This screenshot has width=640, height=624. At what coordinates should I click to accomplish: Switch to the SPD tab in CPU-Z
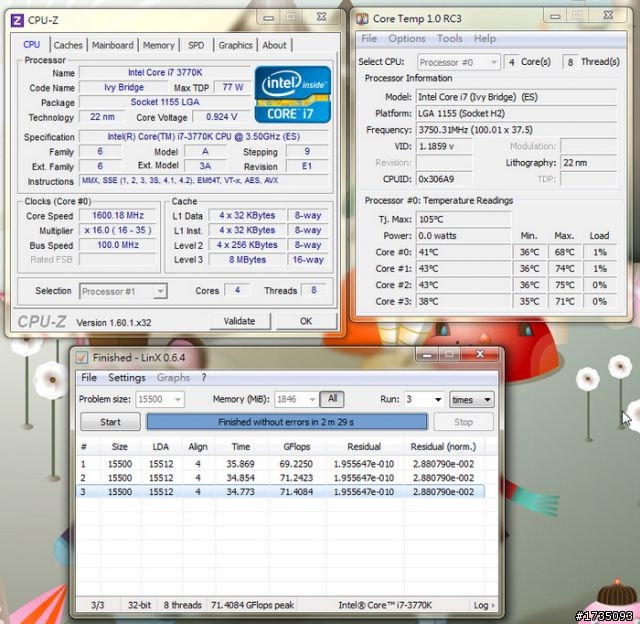196,45
